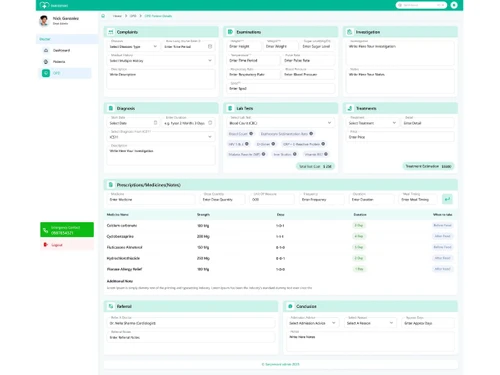This screenshot has width=500, height=375.
Task: Open the Select Admission Advice dropdown
Action: coord(313,322)
